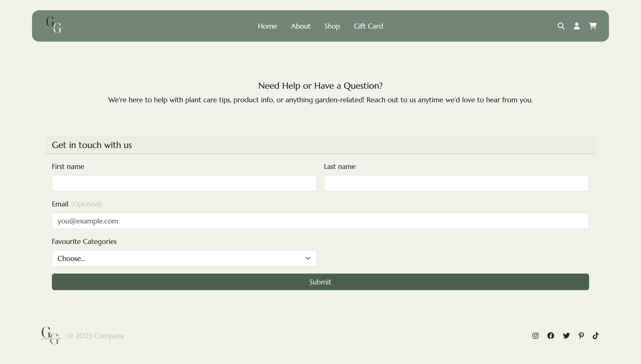Screen dimensions: 641x364
Task: Focus the Last name input field
Action: pos(456,183)
